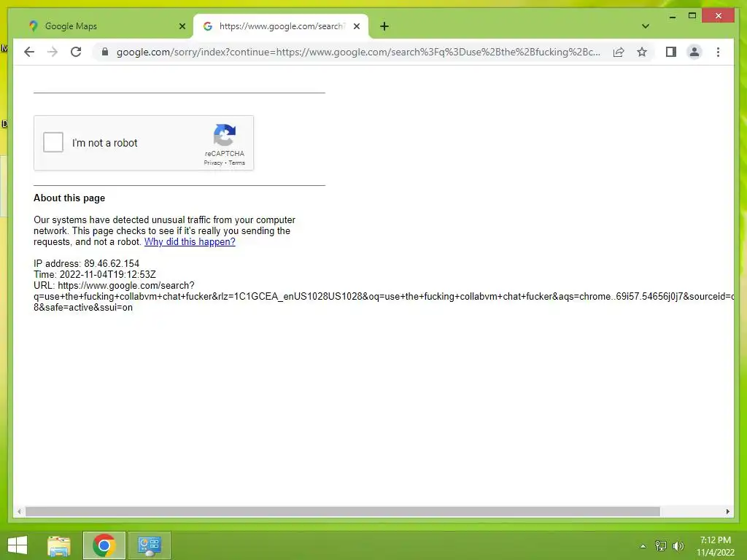Click the Google Maps tab favicon
Viewport: 747px width, 560px height.
click(33, 26)
